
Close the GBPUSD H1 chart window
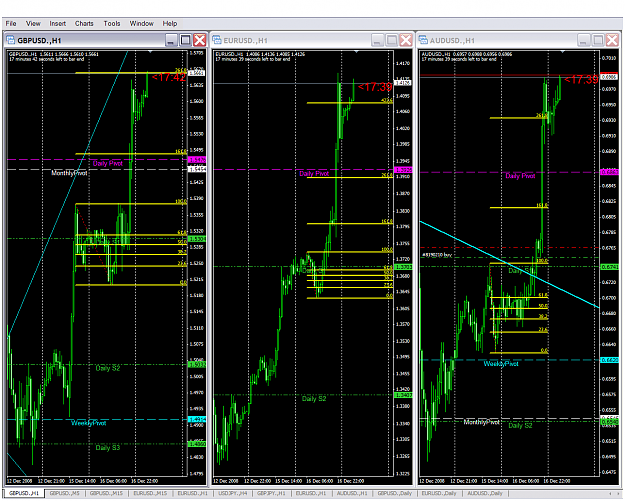200,40
